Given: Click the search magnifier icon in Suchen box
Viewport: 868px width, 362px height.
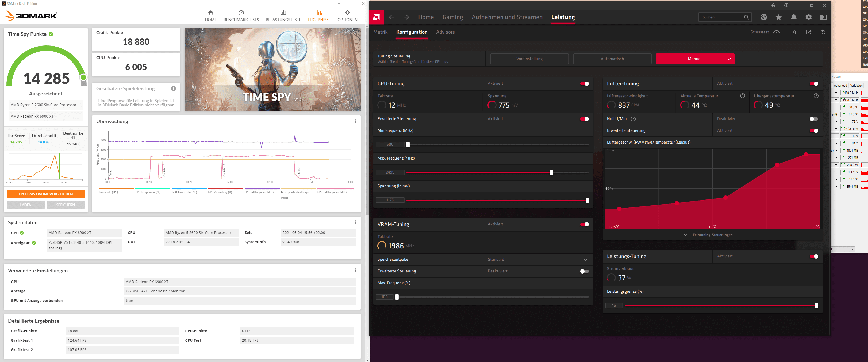Looking at the screenshot, I should (746, 17).
